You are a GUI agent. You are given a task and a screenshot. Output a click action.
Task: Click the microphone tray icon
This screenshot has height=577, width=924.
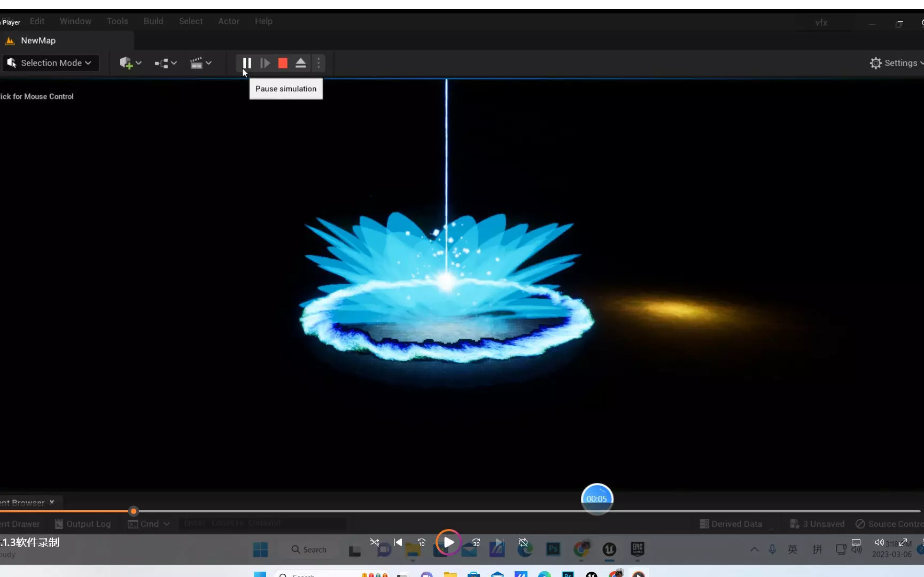click(772, 549)
